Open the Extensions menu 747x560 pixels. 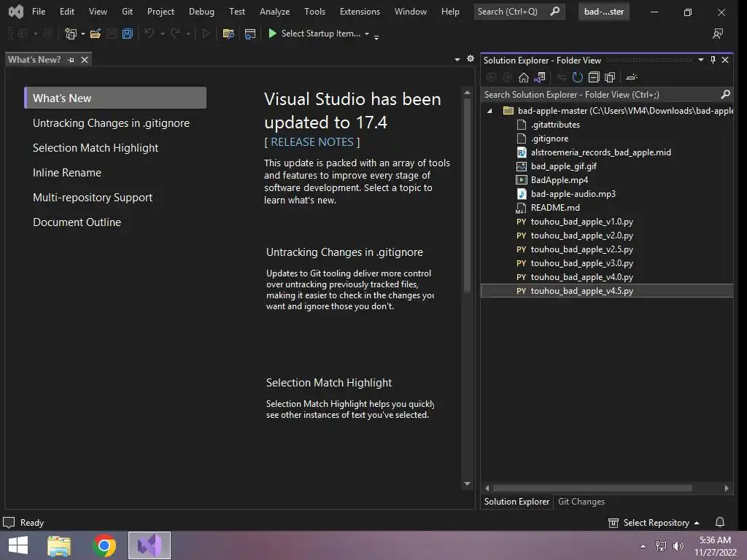360,12
